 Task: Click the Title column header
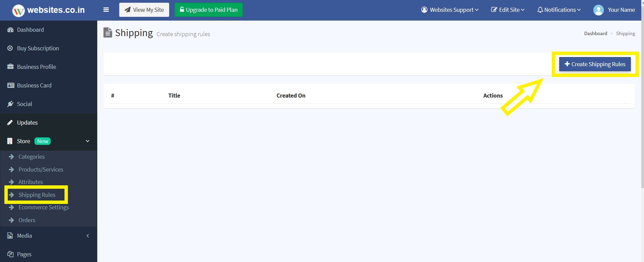click(x=174, y=96)
